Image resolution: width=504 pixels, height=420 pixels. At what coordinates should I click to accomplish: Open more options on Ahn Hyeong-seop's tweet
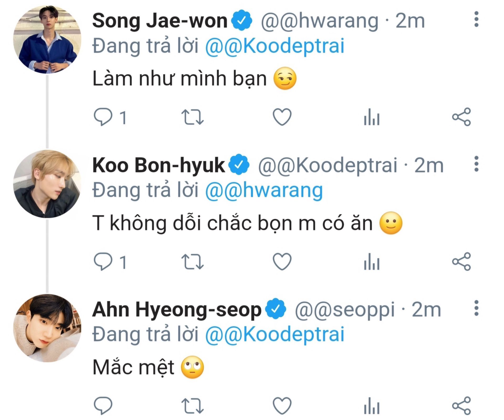476,308
